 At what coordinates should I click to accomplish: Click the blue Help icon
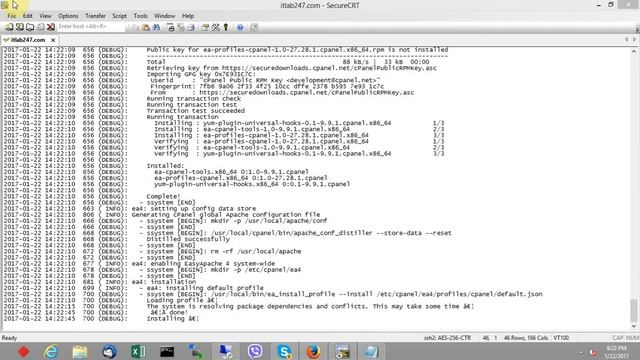click(240, 27)
